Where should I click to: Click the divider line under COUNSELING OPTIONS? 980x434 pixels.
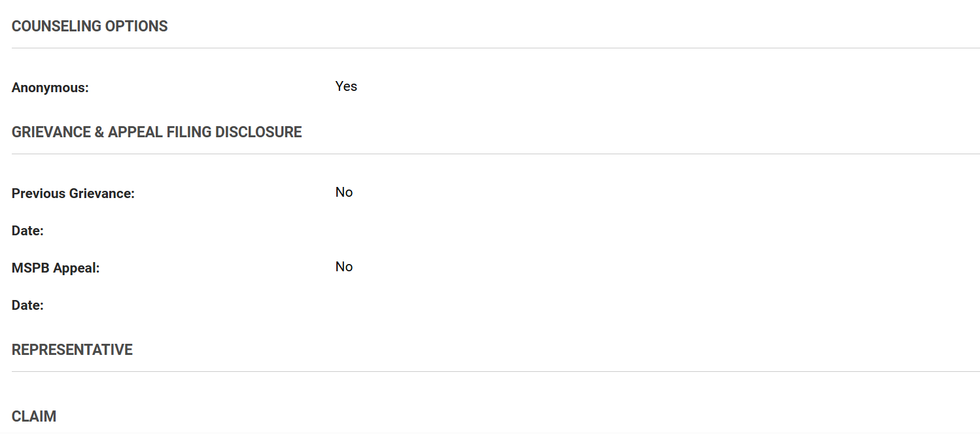[495, 48]
